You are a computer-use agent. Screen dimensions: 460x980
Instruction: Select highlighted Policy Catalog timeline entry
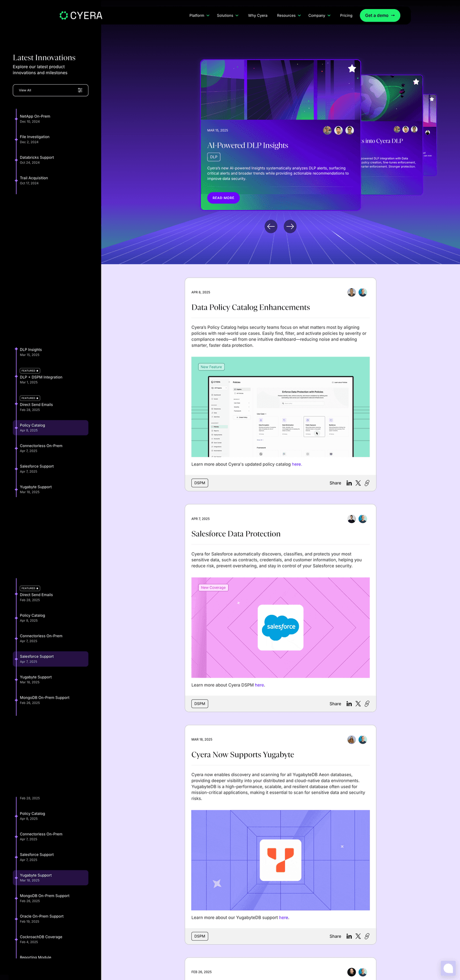(x=51, y=428)
